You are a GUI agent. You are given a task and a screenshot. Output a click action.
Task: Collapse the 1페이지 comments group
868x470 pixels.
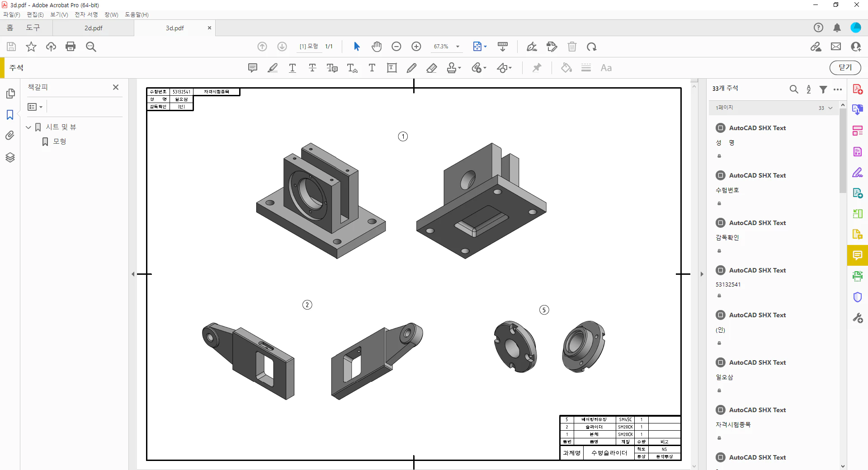pyautogui.click(x=830, y=108)
